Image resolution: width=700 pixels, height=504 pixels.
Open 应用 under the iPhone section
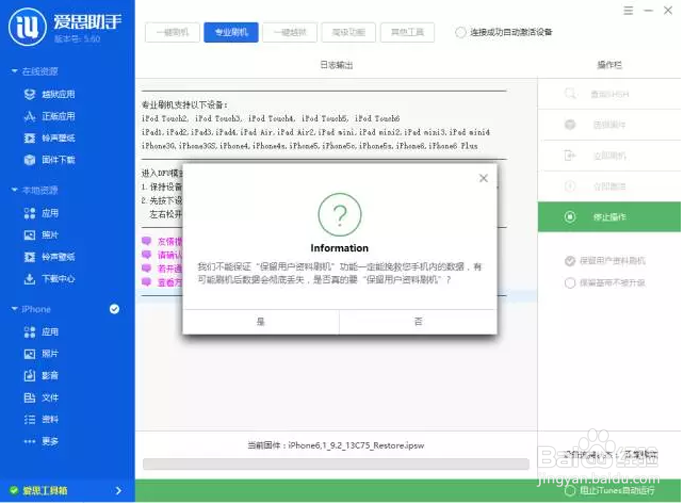tap(41, 332)
